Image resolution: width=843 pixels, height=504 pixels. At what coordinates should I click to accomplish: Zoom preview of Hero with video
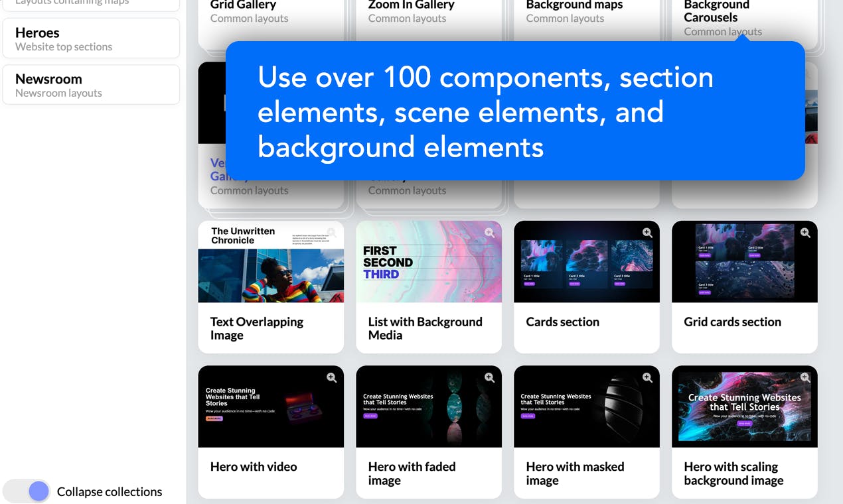pyautogui.click(x=331, y=378)
